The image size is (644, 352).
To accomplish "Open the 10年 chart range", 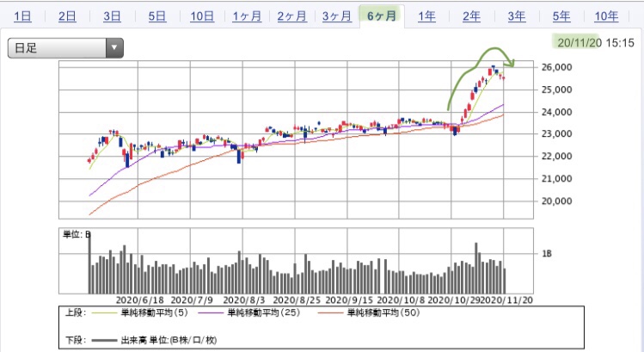I will coord(607,16).
